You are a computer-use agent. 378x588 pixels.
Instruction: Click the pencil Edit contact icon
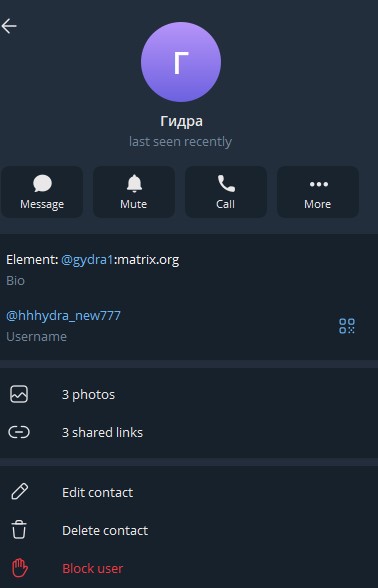pos(19,492)
